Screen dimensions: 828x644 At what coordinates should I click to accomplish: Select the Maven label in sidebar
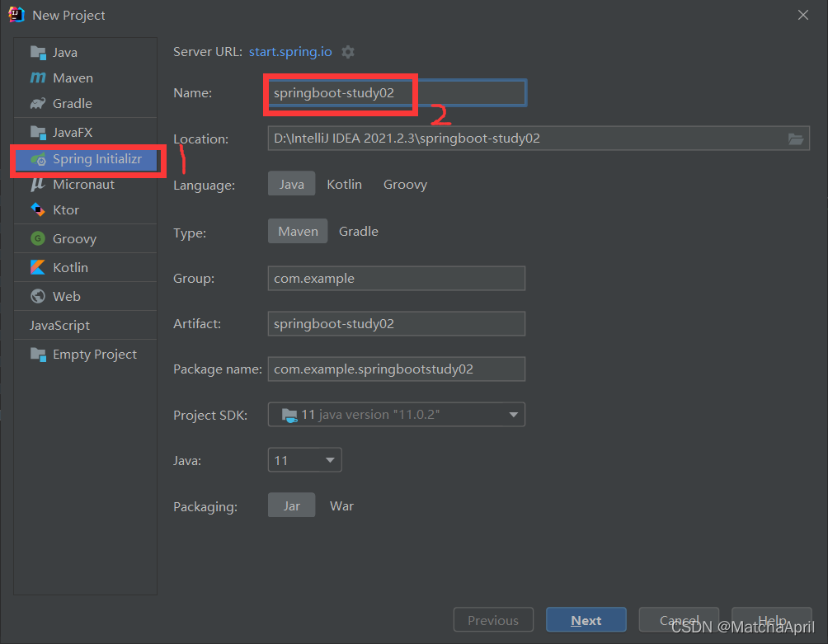click(73, 78)
